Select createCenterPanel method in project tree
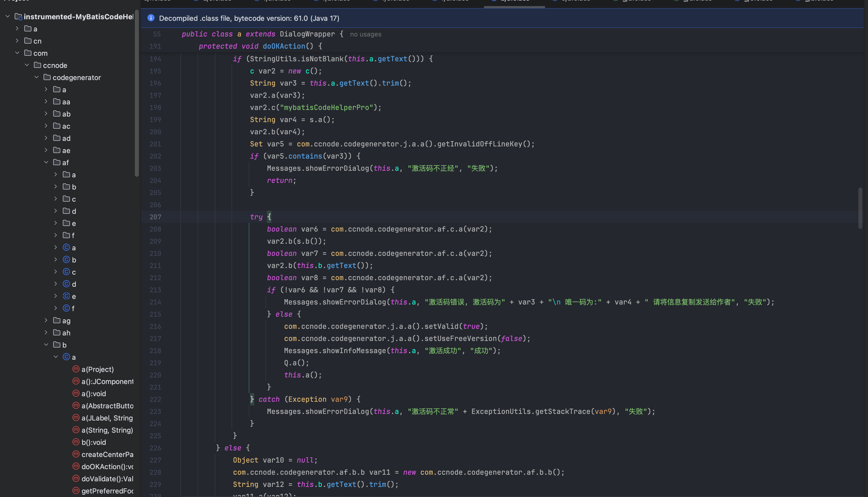The image size is (868, 497). click(107, 454)
